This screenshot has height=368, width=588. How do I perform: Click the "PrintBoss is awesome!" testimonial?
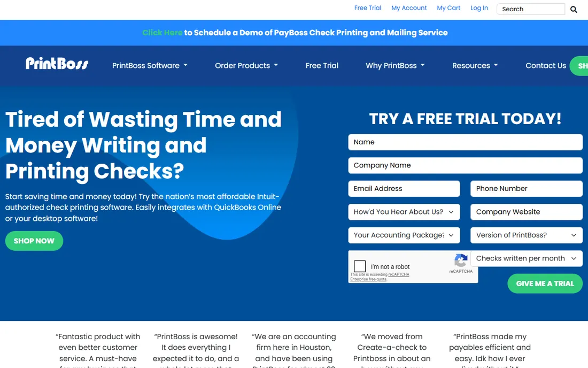click(196, 351)
